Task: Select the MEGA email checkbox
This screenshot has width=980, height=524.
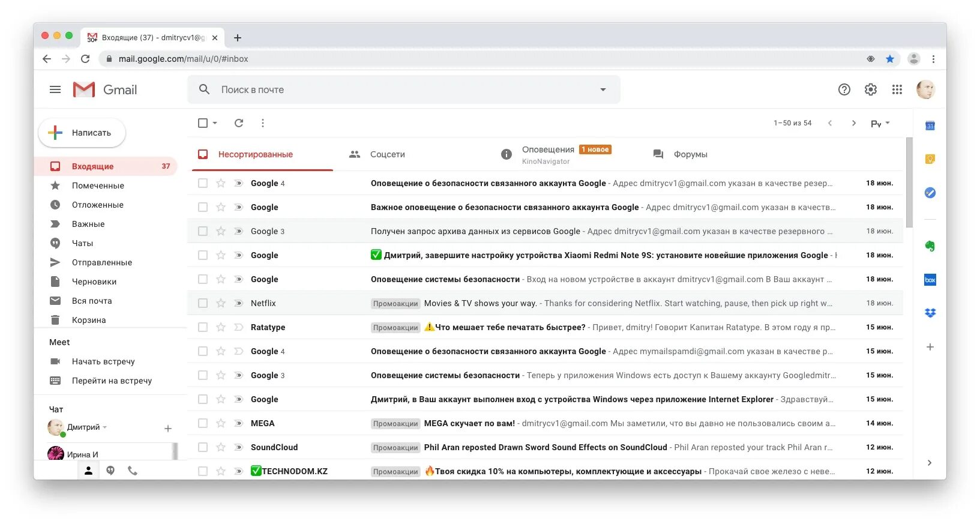Action: [x=203, y=423]
